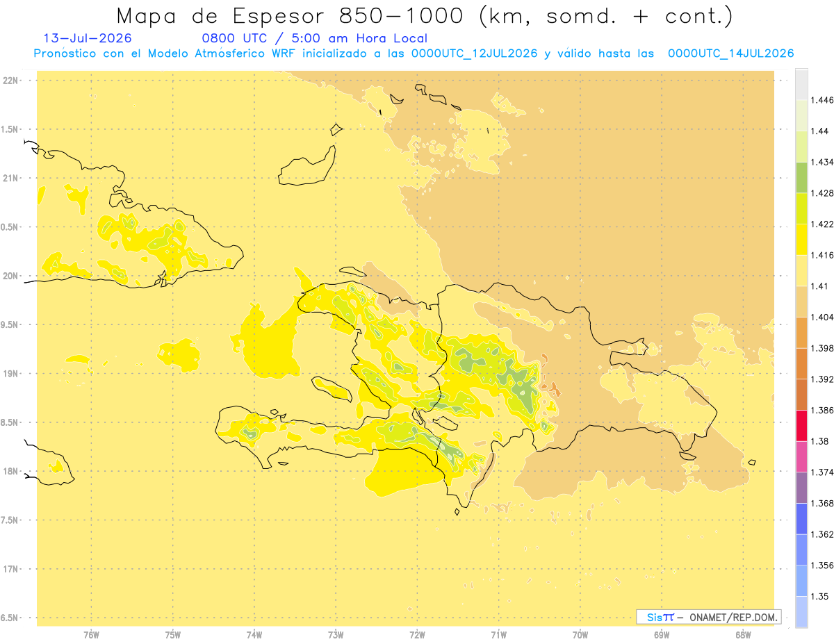Click the longitude label "72W"
Viewport: 834px width, 644px height.
point(417,634)
